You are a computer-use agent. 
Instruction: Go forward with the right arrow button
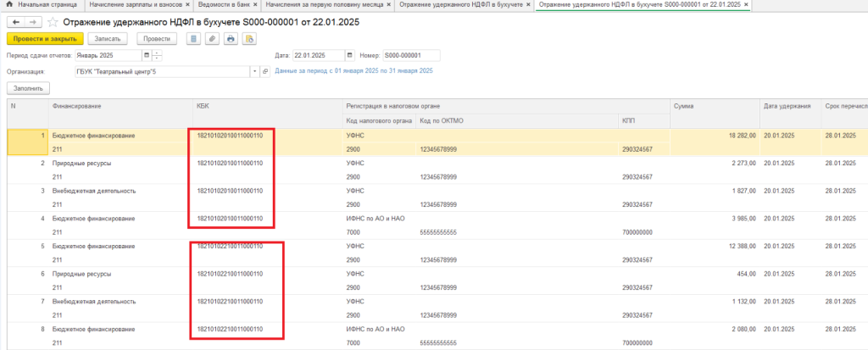[33, 23]
